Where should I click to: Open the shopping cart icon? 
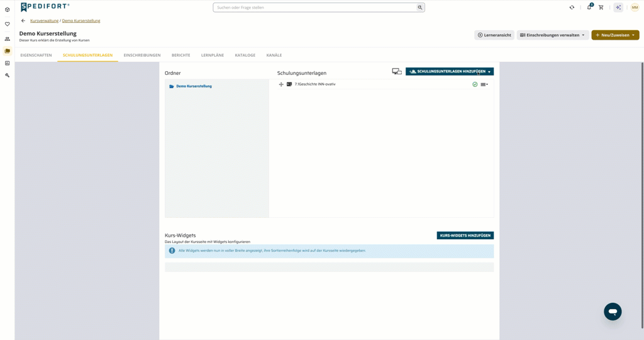coord(601,8)
